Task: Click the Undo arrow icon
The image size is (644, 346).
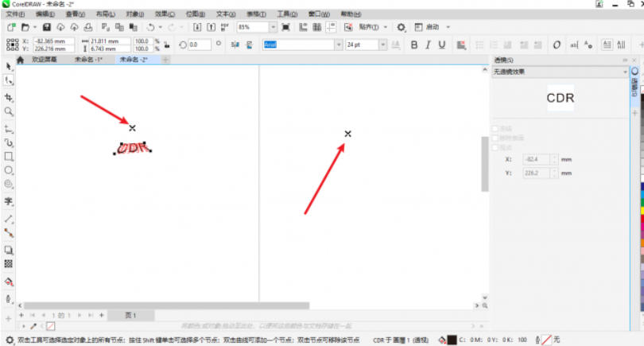Action: click(151, 27)
